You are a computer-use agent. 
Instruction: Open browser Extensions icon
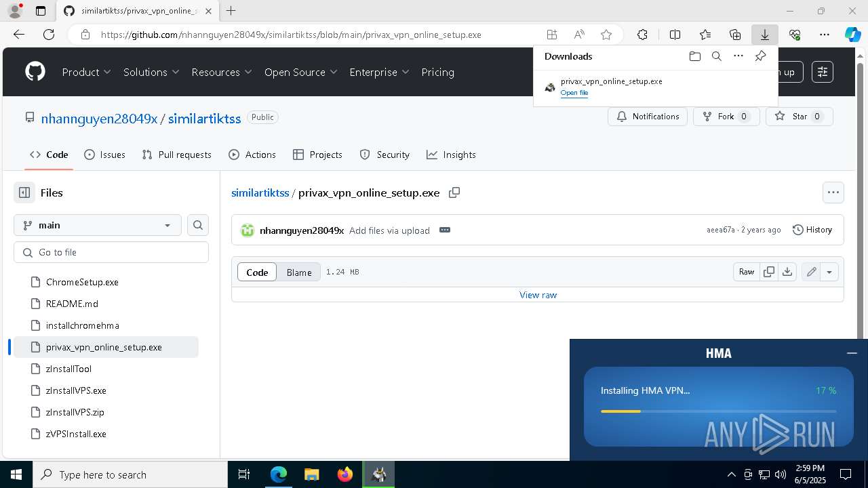pos(642,35)
